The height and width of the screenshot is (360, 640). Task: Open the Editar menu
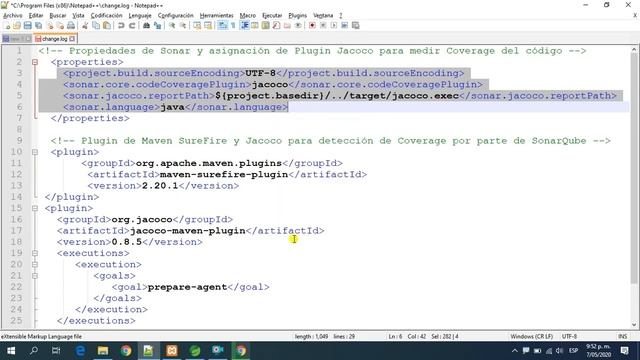click(36, 16)
